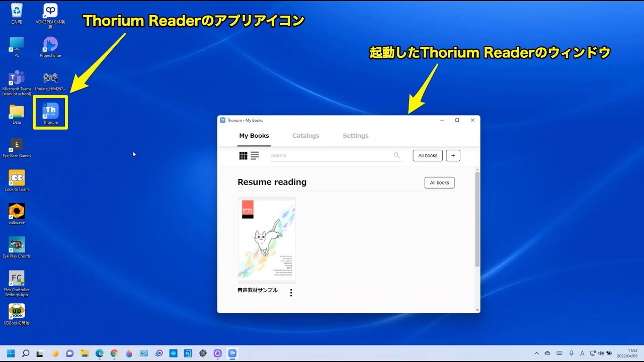Image resolution: width=644 pixels, height=362 pixels.
Task: Maximize the Thorium window
Action: 457,120
